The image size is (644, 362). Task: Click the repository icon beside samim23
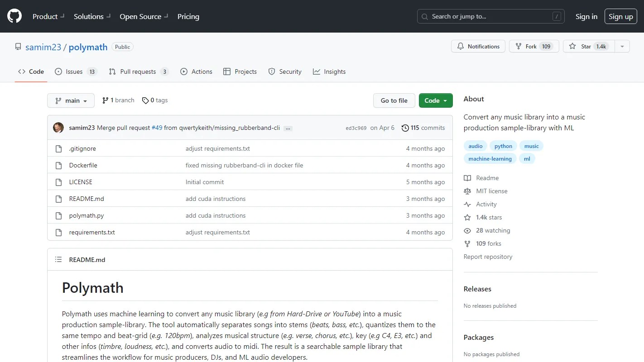click(x=18, y=47)
